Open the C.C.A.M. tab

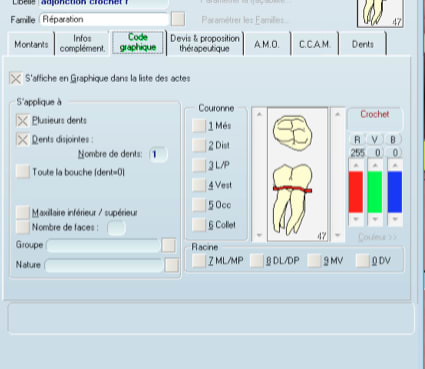tap(315, 44)
